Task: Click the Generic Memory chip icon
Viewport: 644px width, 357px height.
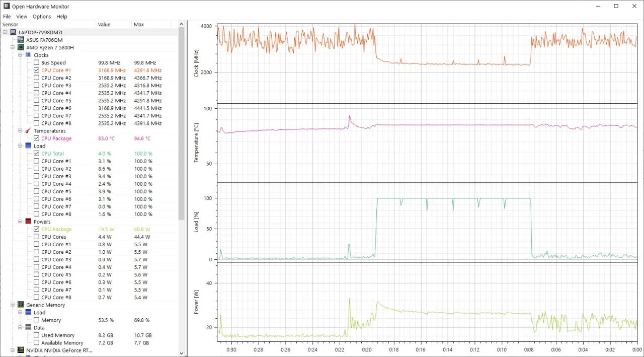Action: (x=21, y=305)
